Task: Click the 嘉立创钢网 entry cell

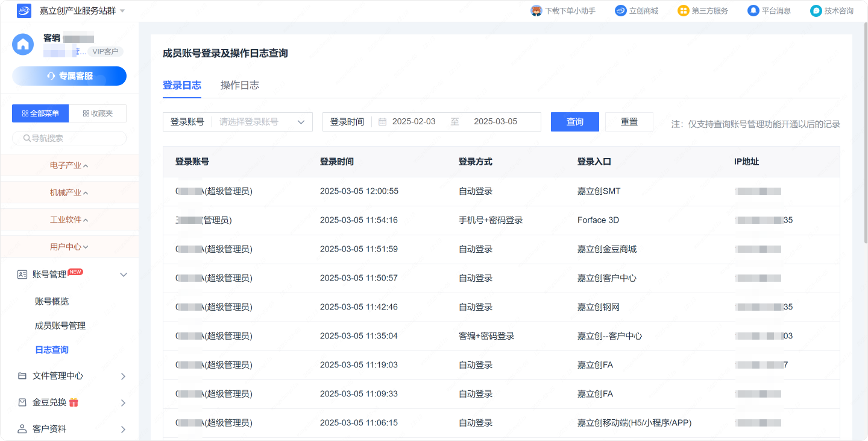Action: pos(599,307)
